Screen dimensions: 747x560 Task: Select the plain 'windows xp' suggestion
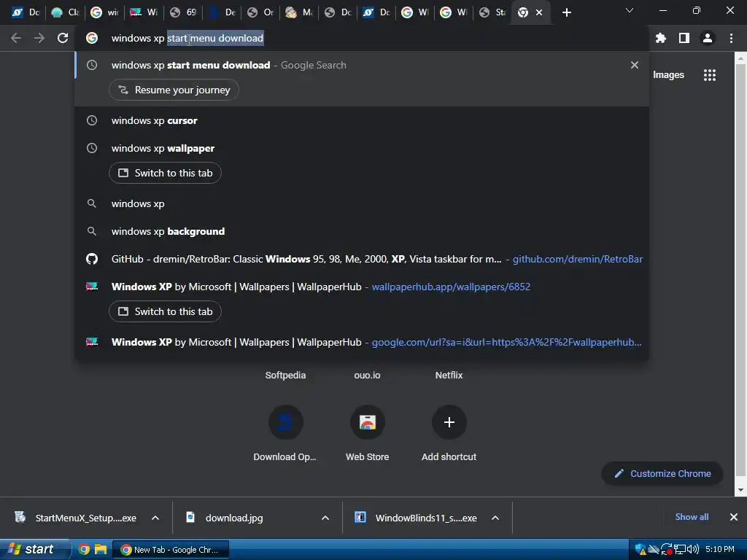coord(362,203)
